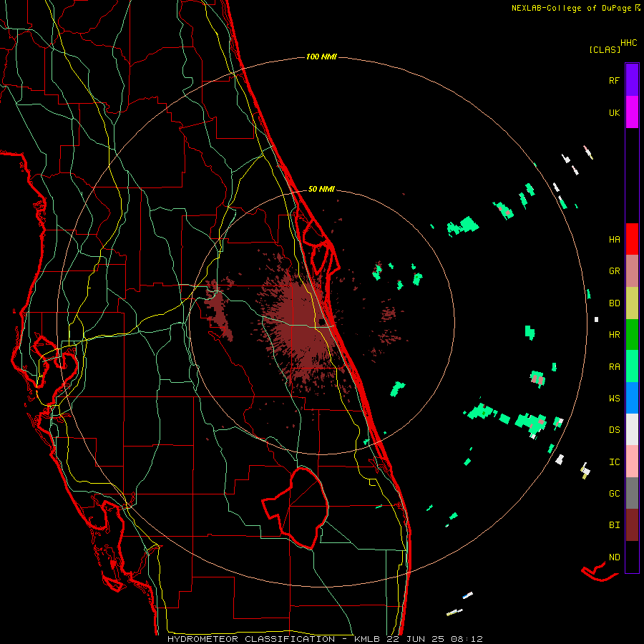Click the HR legend label

pos(614,335)
